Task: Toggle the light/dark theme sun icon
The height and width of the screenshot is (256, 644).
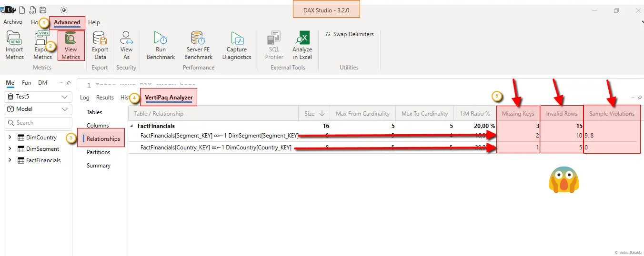Action: pyautogui.click(x=64, y=10)
